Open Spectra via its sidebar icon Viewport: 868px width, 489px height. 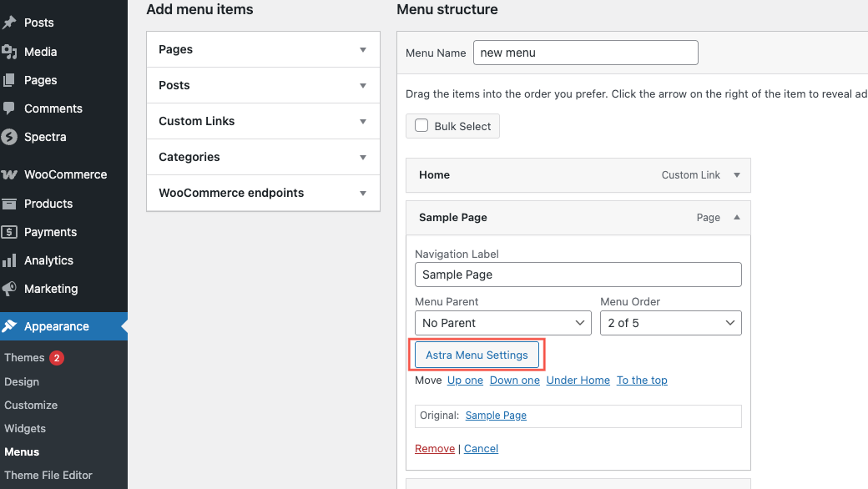pos(9,137)
